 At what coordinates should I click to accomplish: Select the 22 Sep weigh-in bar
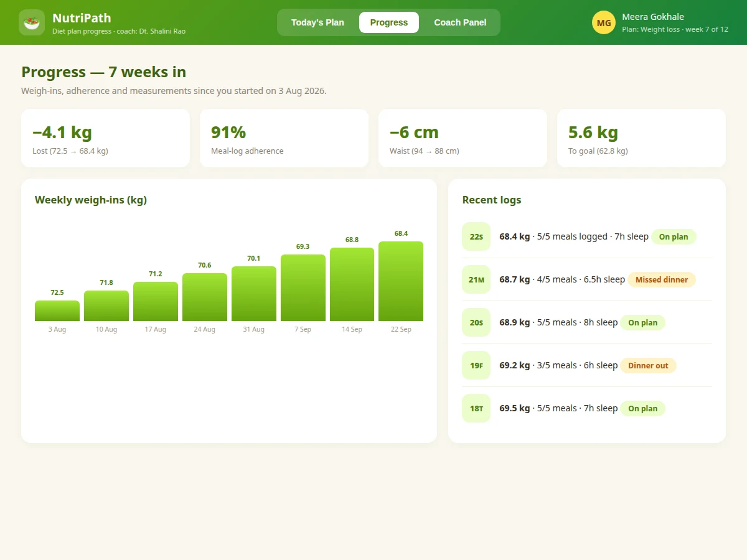click(401, 281)
